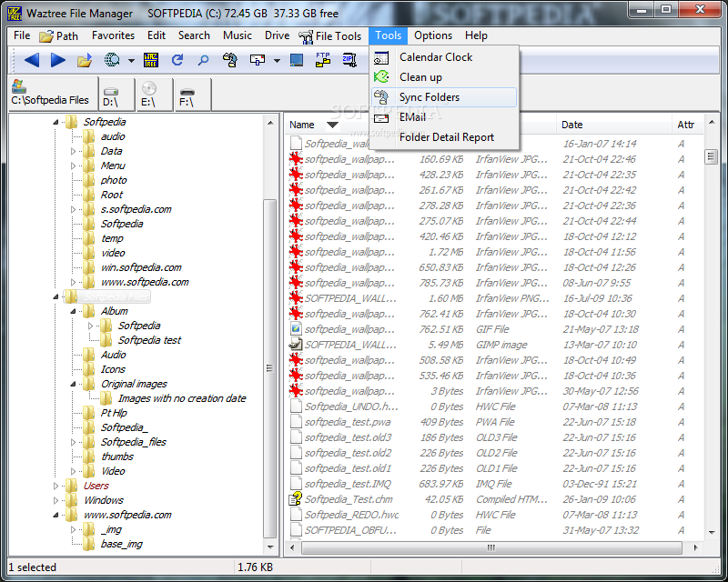Image resolution: width=728 pixels, height=582 pixels.
Task: Click the folder-with-arrow up-folder icon
Action: click(x=85, y=60)
